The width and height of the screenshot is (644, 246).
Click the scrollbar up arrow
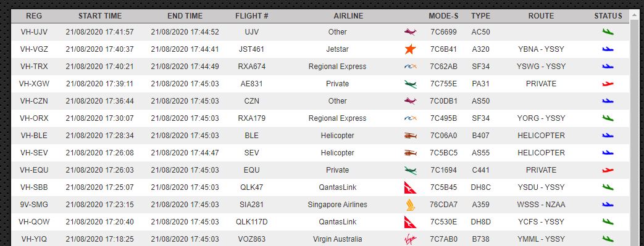click(x=634, y=15)
